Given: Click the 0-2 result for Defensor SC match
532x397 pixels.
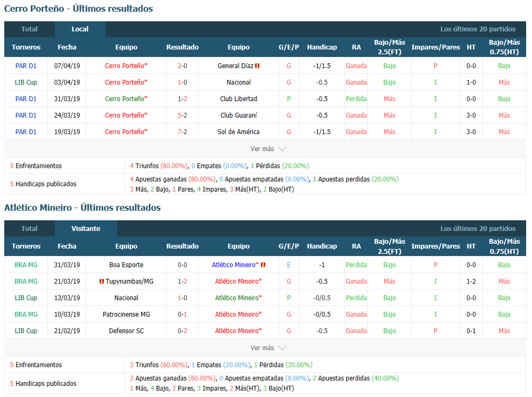Looking at the screenshot, I should pyautogui.click(x=182, y=331).
